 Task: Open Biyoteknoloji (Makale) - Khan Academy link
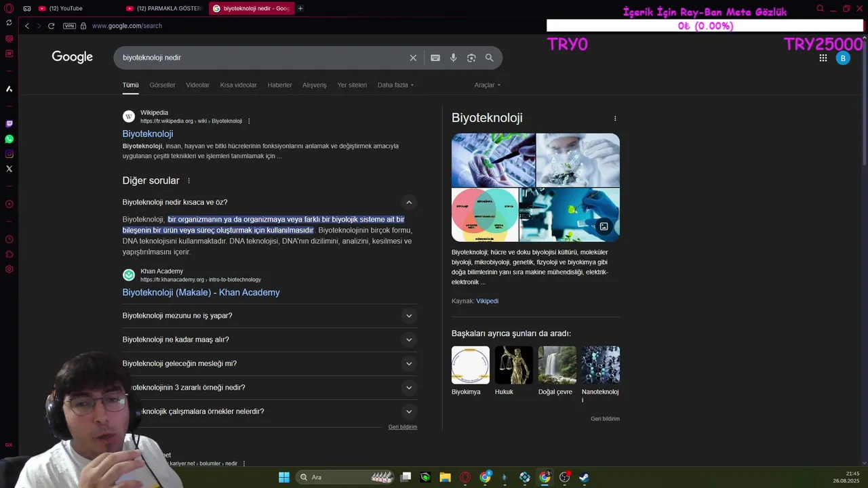(x=201, y=293)
